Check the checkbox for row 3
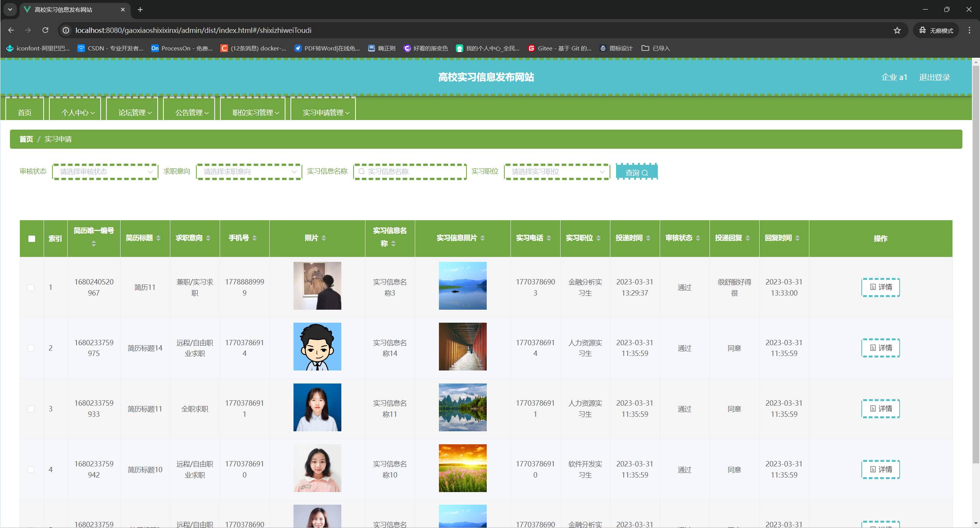 [31, 409]
